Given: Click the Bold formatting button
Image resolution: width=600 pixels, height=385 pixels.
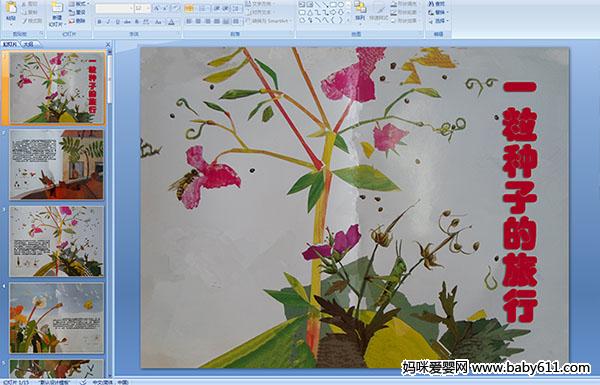Looking at the screenshot, I should (99, 22).
